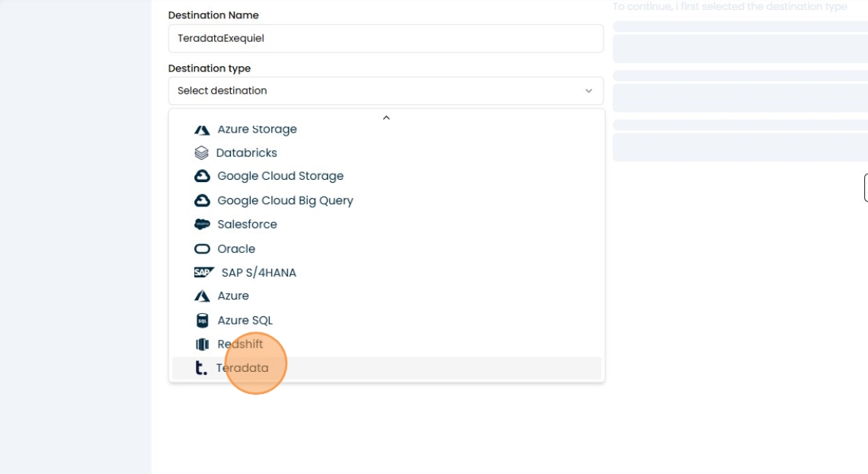The height and width of the screenshot is (474, 868).
Task: Select the SAP S/4HANA option
Action: pos(258,272)
